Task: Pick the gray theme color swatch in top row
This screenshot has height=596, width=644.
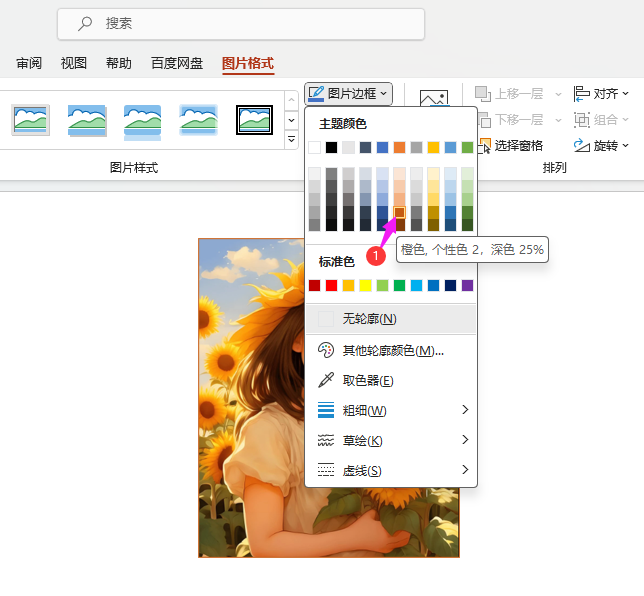Action: click(416, 147)
